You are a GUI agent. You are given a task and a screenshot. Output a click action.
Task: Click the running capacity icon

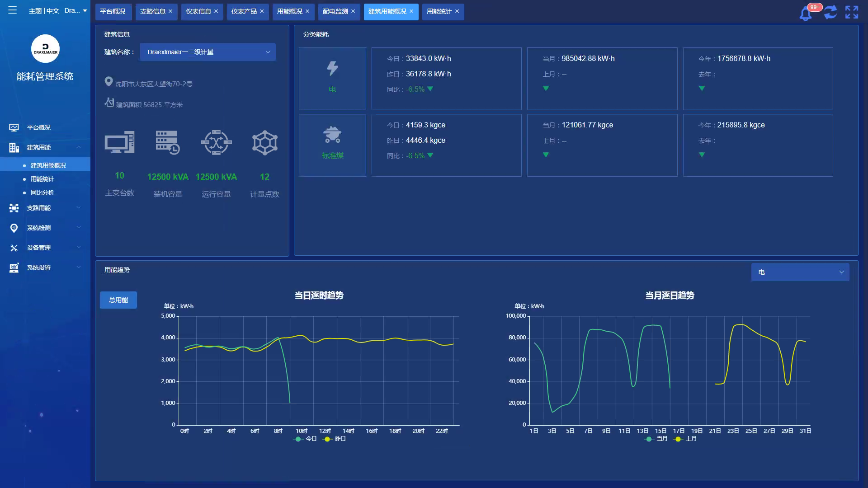[216, 143]
